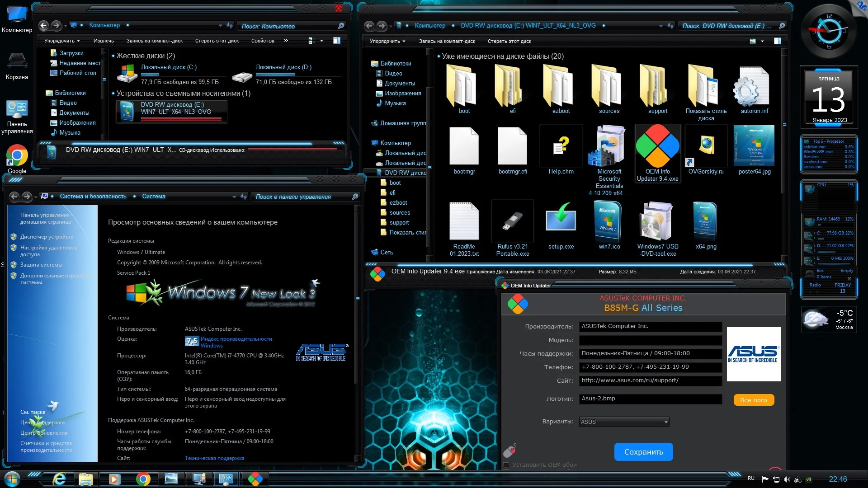The image size is (868, 488).
Task: Open the Google Chrome desktop shortcut
Action: tap(17, 156)
